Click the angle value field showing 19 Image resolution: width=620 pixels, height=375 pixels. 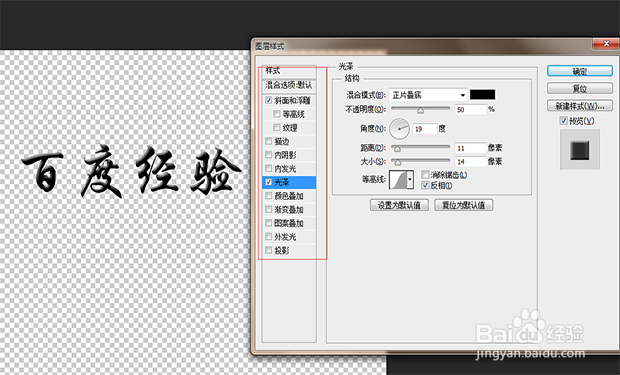tap(425, 129)
